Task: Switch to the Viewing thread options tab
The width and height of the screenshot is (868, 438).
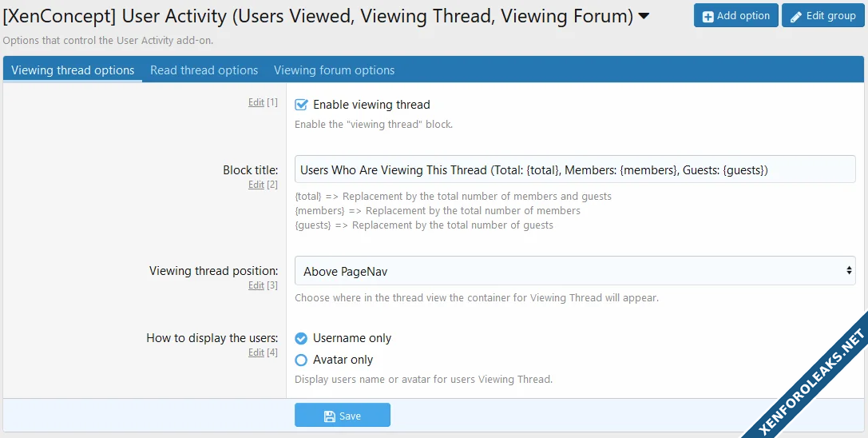Action: 73,70
